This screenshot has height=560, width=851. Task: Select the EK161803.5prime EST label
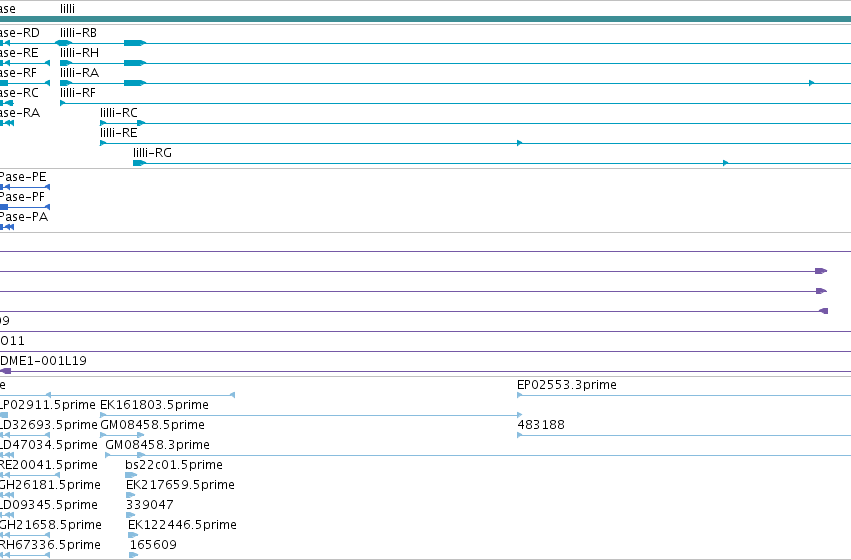pos(154,405)
